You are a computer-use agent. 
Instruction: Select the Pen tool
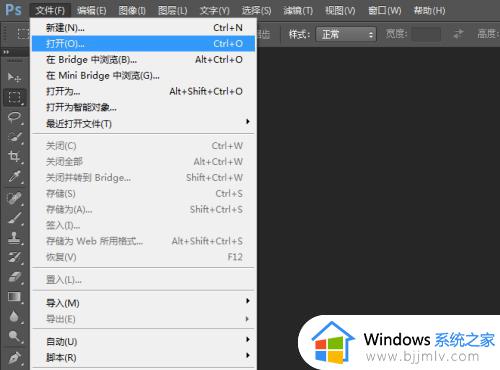(x=14, y=358)
